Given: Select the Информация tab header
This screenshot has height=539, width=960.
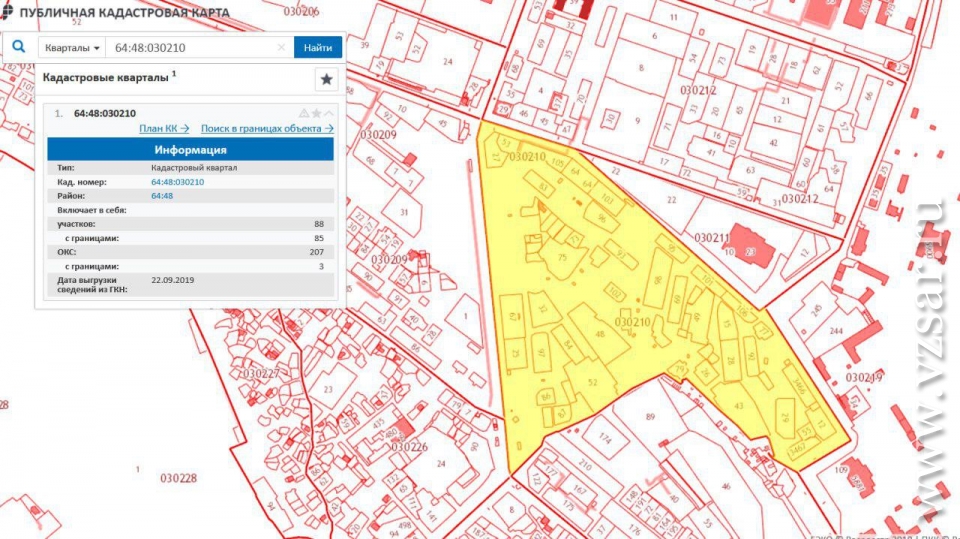Looking at the screenshot, I should tap(190, 150).
